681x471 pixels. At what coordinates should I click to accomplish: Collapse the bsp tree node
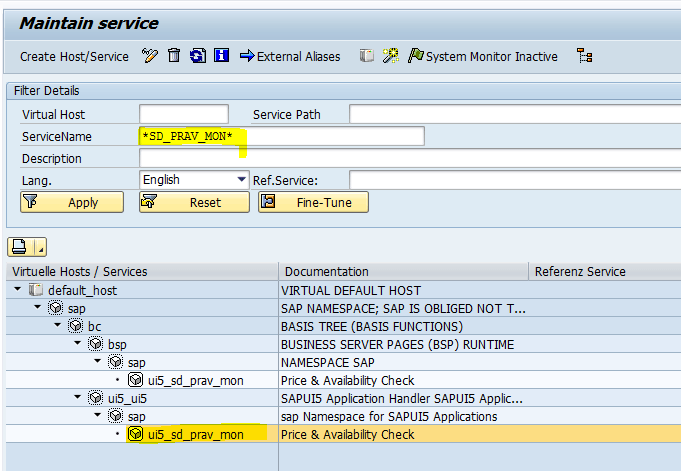(77, 343)
